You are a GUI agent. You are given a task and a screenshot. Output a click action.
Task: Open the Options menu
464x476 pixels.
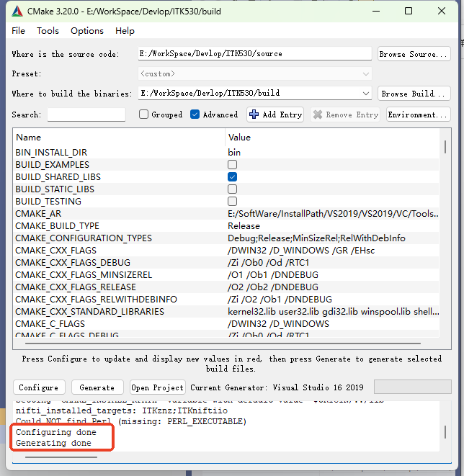pos(87,31)
